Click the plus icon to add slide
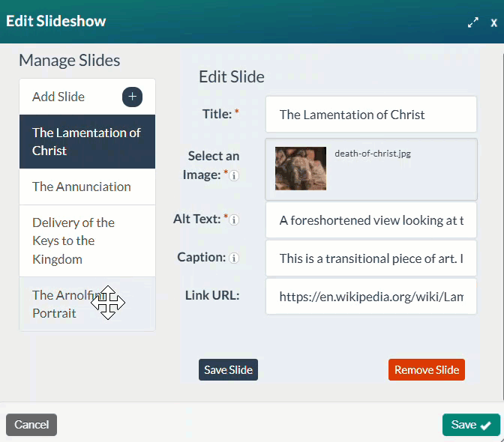The image size is (504, 442). point(132,97)
